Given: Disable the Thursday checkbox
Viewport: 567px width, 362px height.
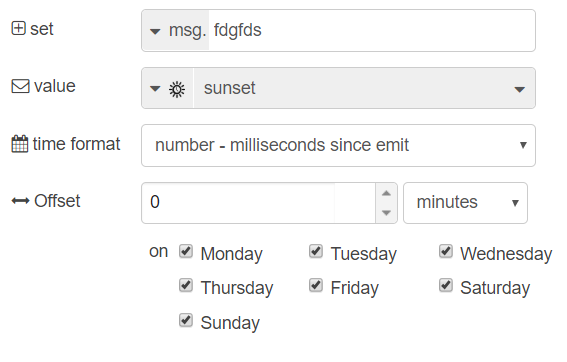Looking at the screenshot, I should pyautogui.click(x=186, y=285).
